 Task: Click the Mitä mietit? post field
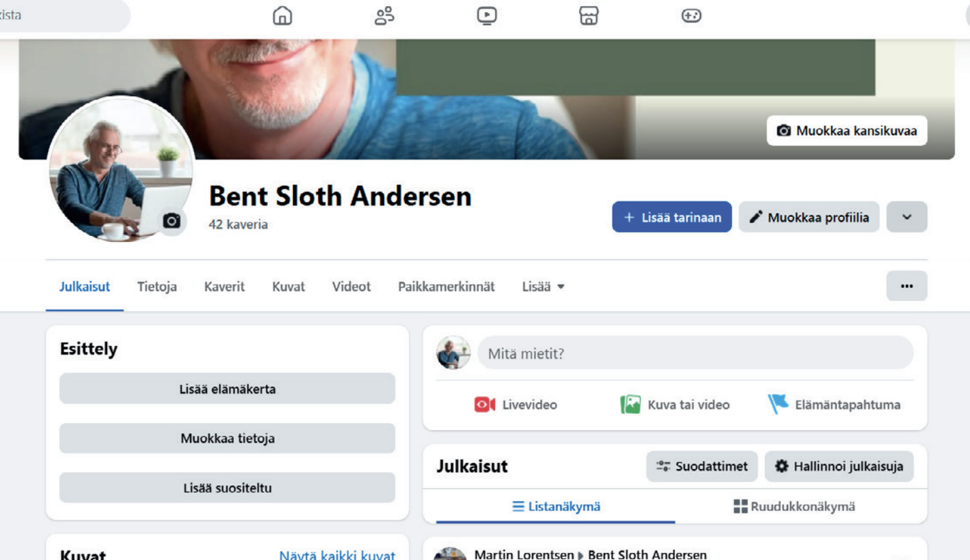click(x=695, y=353)
